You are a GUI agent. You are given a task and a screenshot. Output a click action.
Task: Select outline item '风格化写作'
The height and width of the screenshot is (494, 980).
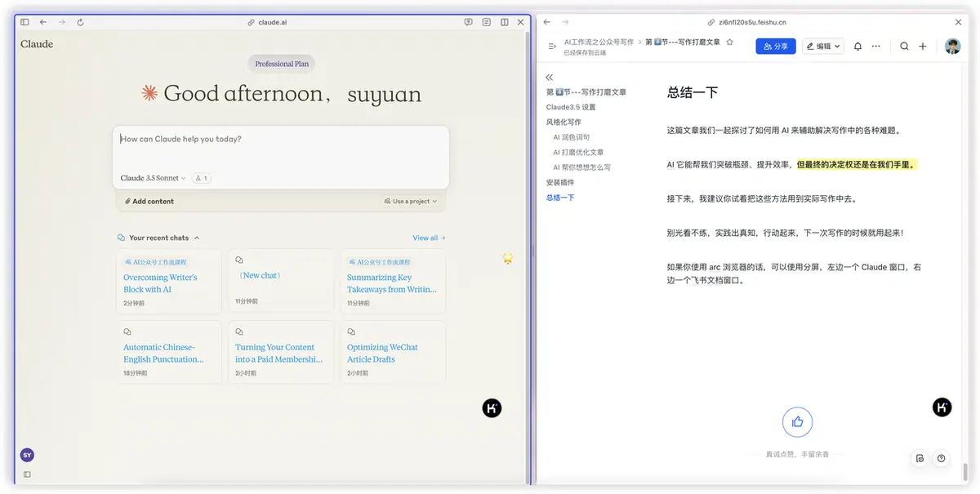[563, 122]
